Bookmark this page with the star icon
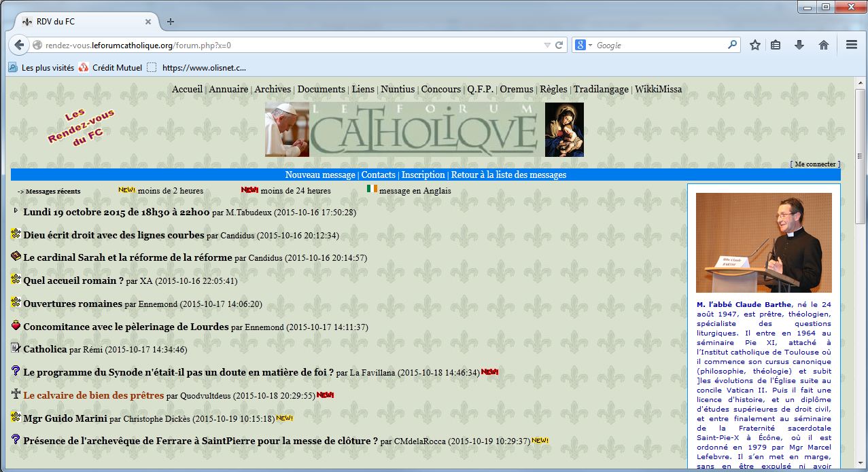The height and width of the screenshot is (472, 868). pos(754,46)
